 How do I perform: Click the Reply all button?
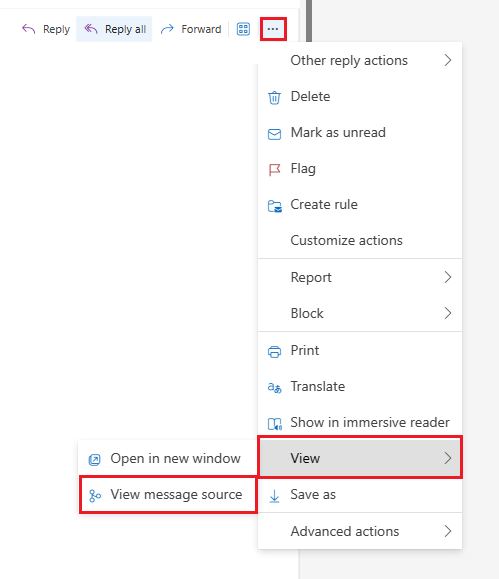click(x=114, y=29)
